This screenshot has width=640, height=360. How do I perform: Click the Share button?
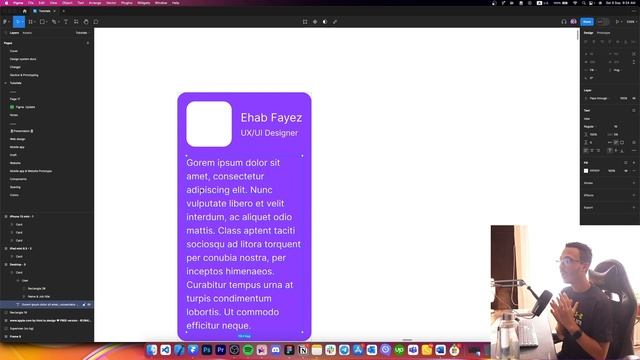click(x=587, y=22)
